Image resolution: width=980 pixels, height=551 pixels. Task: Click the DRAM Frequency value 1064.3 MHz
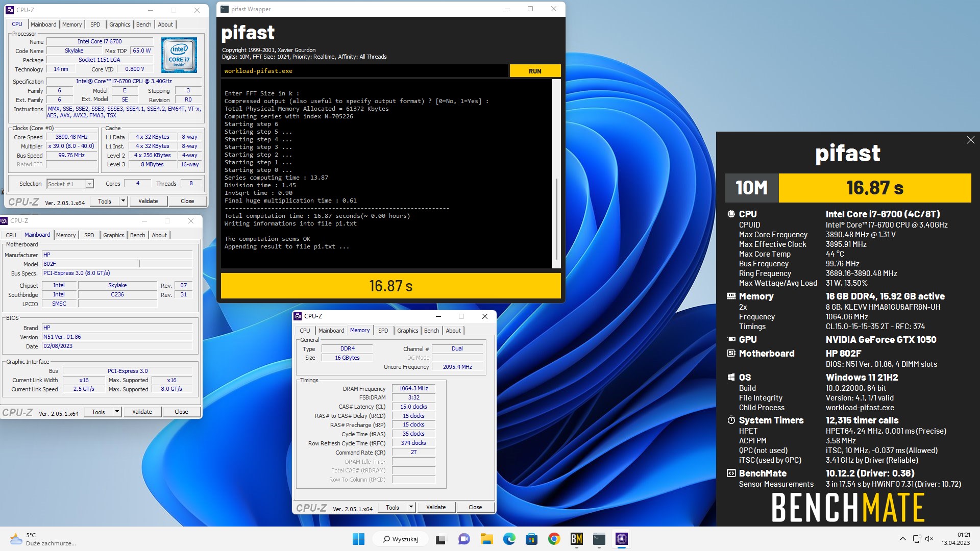[413, 388]
